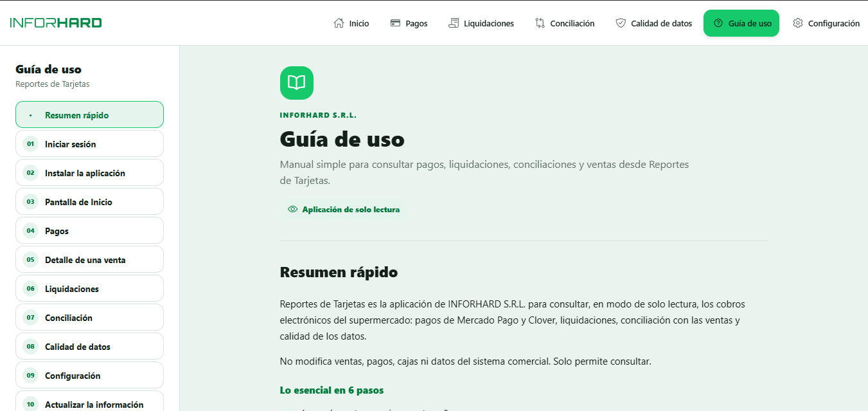This screenshot has width=868, height=411.
Task: Click the Aplicación de solo lectura badge
Action: pyautogui.click(x=344, y=210)
